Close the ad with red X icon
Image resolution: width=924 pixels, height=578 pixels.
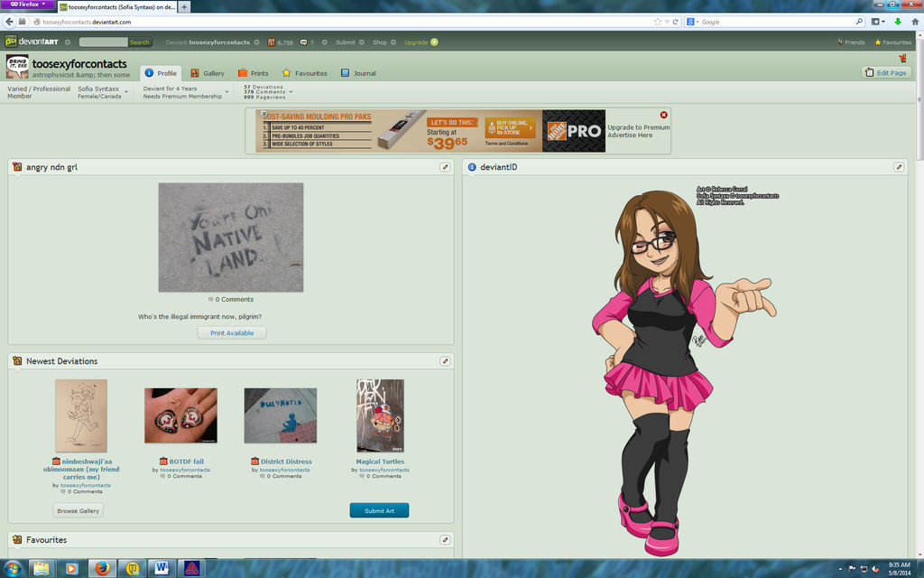click(663, 115)
